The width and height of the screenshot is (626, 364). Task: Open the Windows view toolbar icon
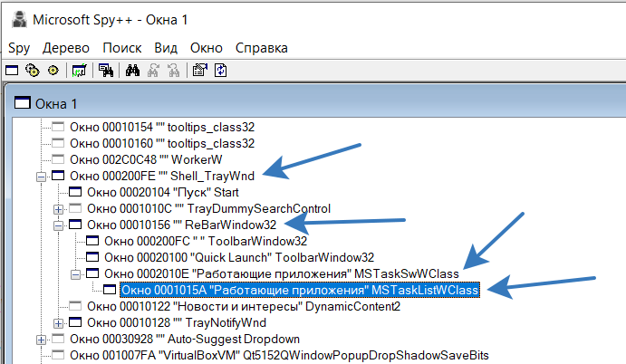tap(12, 71)
